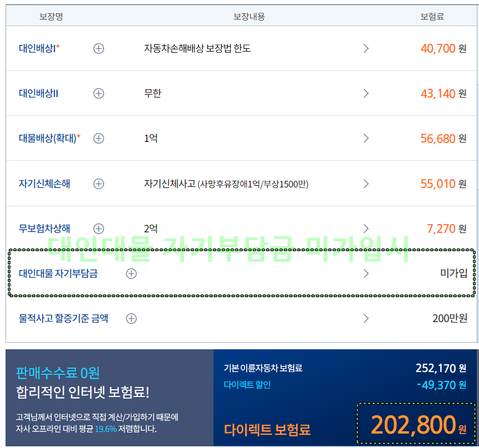Click the 7,270 원 premium
Viewport: 479px width, 448px height.
446,228
